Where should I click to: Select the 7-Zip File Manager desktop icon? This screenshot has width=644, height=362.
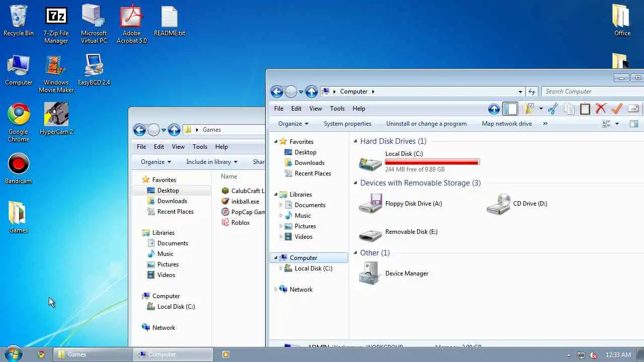pyautogui.click(x=56, y=25)
